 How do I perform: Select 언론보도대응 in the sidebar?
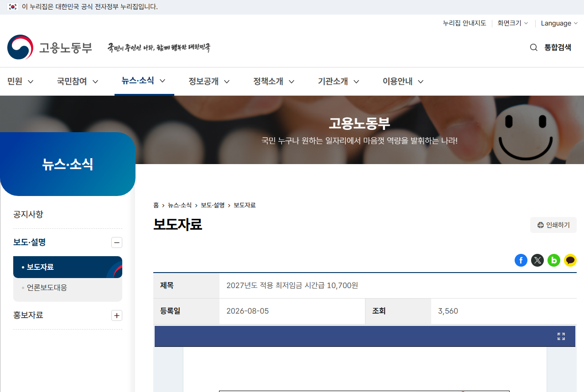[x=47, y=288]
